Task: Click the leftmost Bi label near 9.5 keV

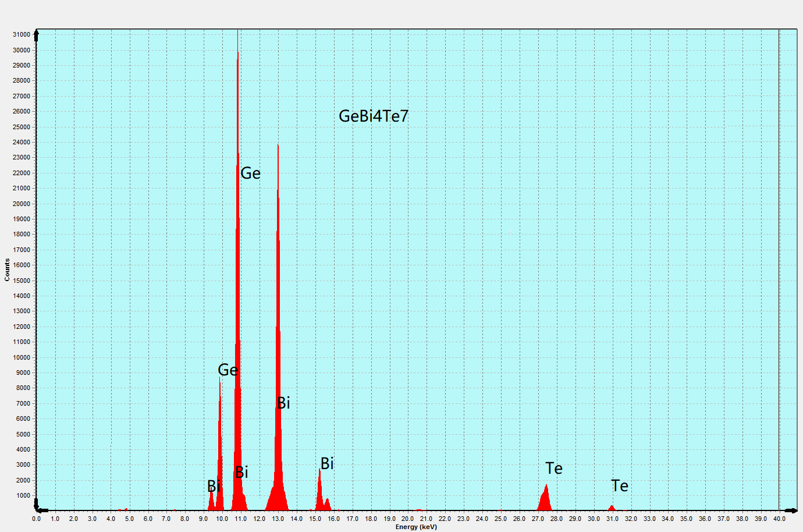Action: coord(213,486)
